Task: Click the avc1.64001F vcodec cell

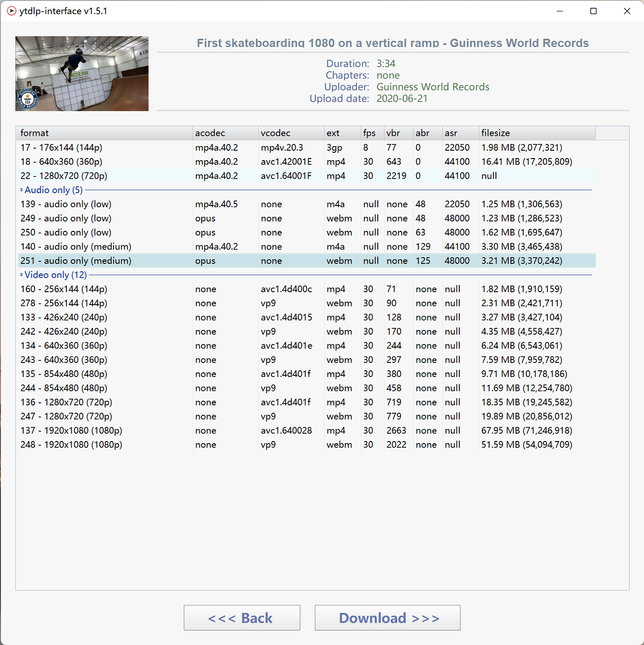Action: (x=286, y=176)
